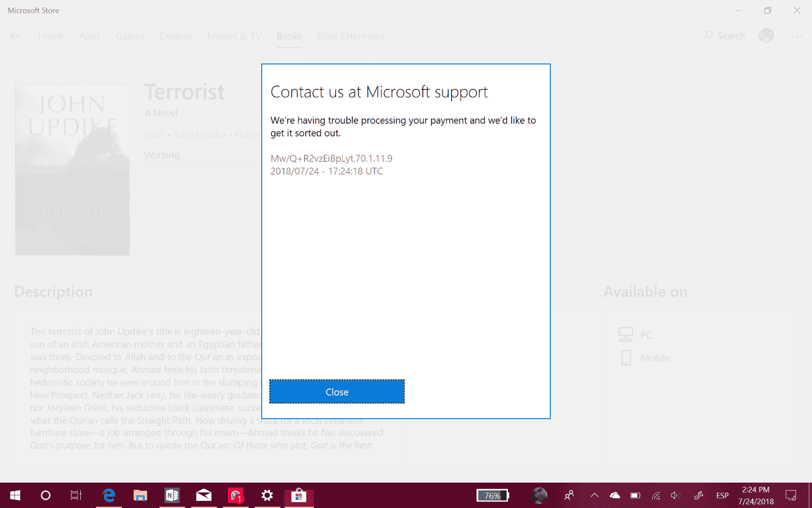This screenshot has height=508, width=812.
Task: Launch Microsoft Edge from taskbar
Action: pyautogui.click(x=109, y=495)
